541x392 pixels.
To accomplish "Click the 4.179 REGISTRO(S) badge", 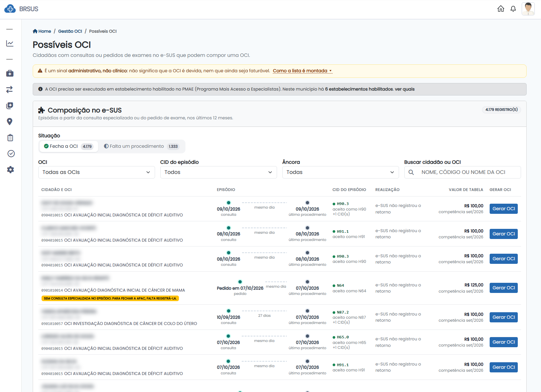I will (x=501, y=110).
